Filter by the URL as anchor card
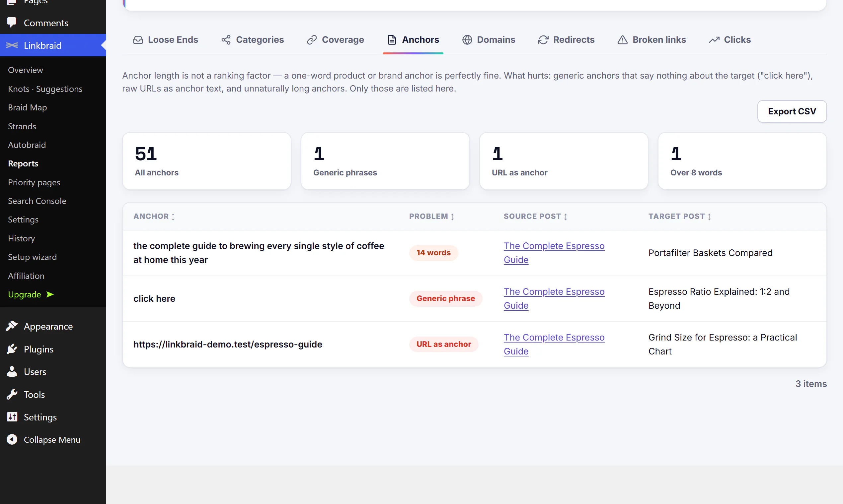The height and width of the screenshot is (504, 843). tap(564, 161)
